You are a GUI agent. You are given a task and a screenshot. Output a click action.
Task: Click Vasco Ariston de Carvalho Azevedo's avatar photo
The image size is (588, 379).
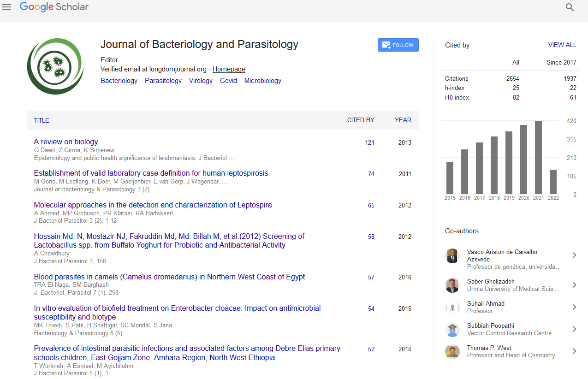[x=452, y=256]
